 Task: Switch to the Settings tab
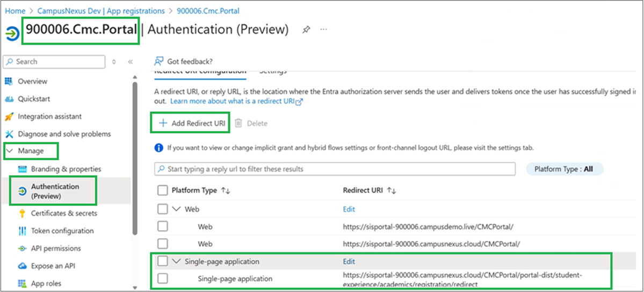[273, 71]
